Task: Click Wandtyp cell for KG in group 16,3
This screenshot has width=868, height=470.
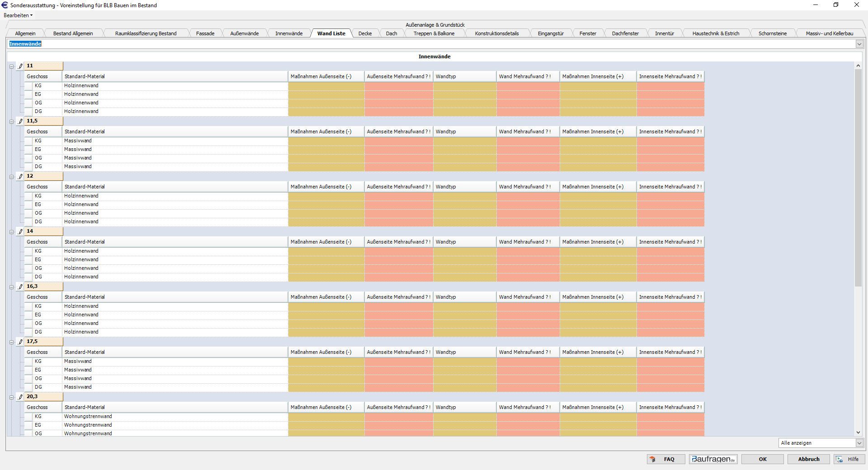Action: pos(464,306)
